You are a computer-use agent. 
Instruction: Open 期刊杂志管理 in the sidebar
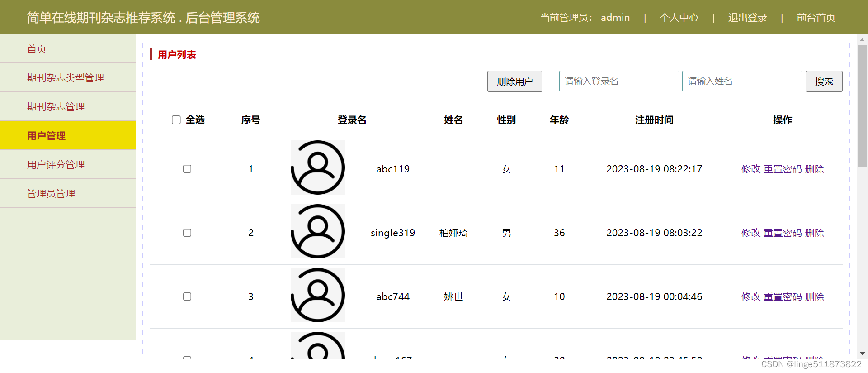(68, 106)
